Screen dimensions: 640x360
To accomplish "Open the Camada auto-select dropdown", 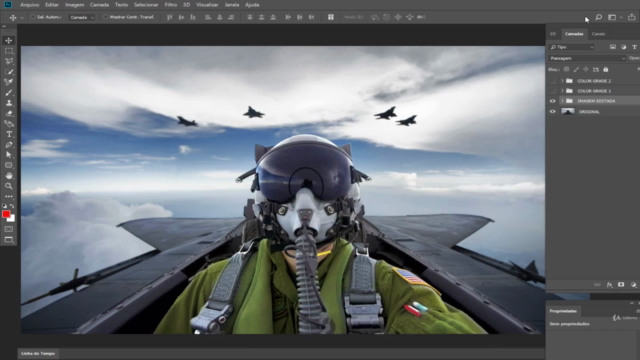I will coord(82,17).
